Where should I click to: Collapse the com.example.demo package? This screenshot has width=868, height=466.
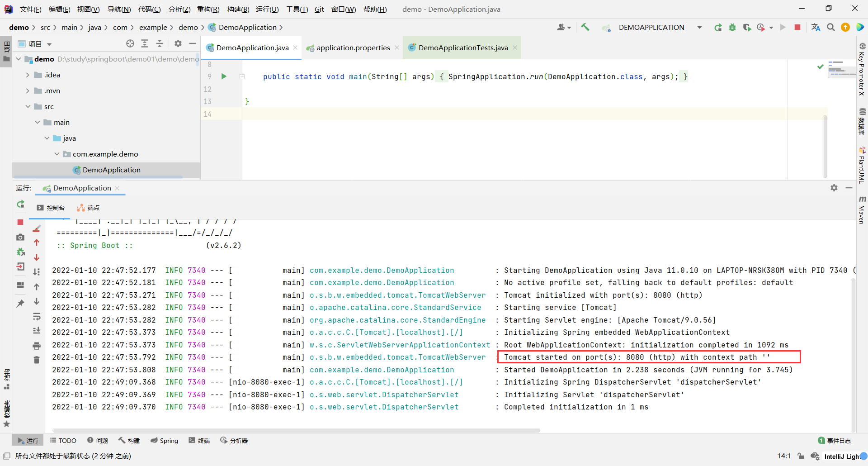click(57, 154)
